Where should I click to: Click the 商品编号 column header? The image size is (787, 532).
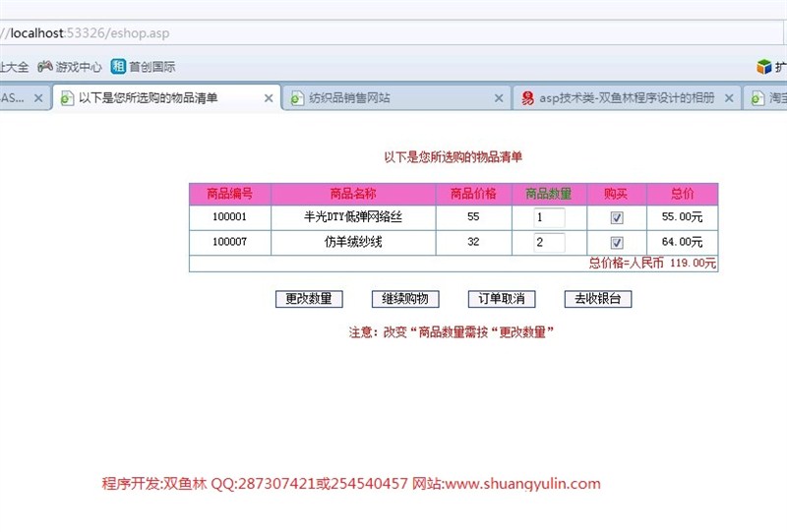pyautogui.click(x=230, y=194)
